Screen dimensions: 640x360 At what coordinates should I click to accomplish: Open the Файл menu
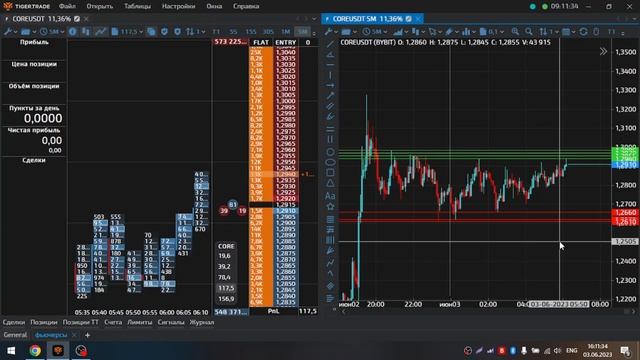[x=67, y=7]
